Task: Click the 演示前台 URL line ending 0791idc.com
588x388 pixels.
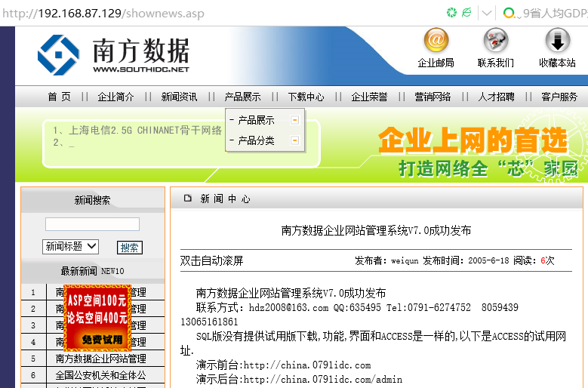Action: pyautogui.click(x=283, y=365)
